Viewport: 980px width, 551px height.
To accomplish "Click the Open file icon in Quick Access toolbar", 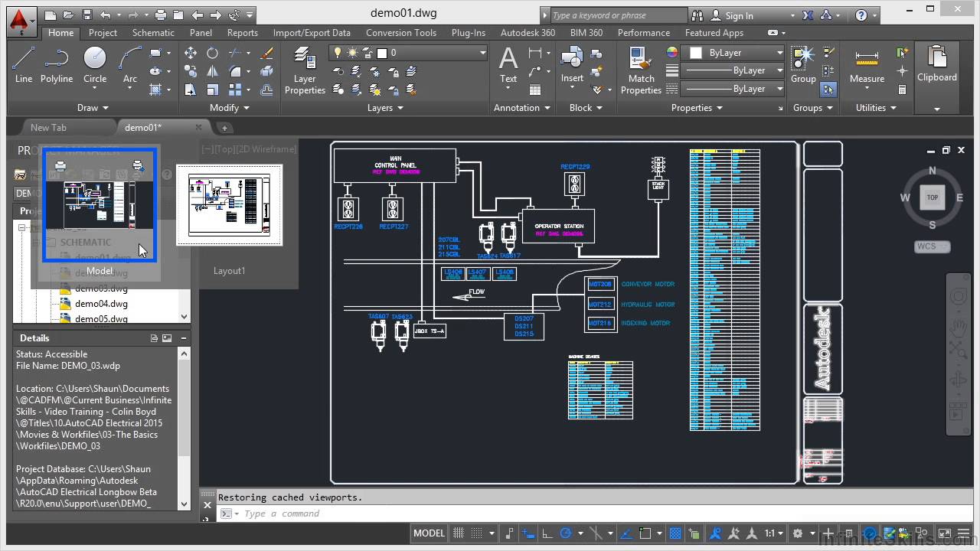I will (x=68, y=15).
